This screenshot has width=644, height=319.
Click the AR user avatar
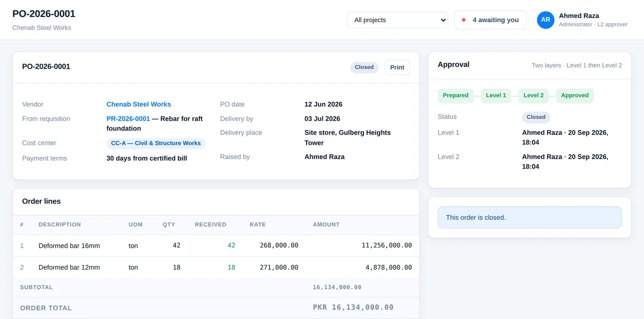(x=546, y=20)
